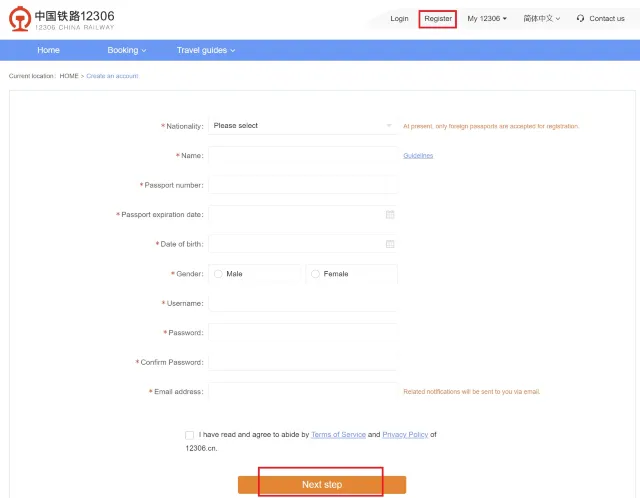This screenshot has width=640, height=498.
Task: Expand the My 12306 menu
Action: 487,18
